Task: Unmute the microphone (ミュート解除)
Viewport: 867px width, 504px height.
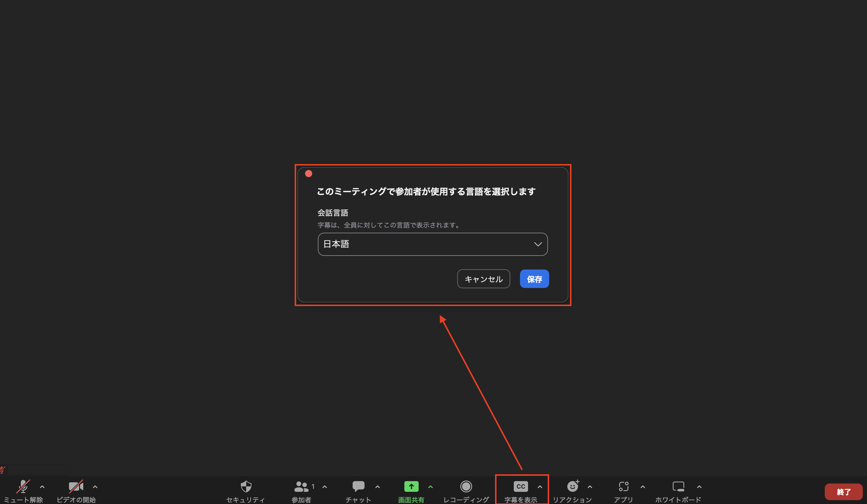Action: pos(23,487)
